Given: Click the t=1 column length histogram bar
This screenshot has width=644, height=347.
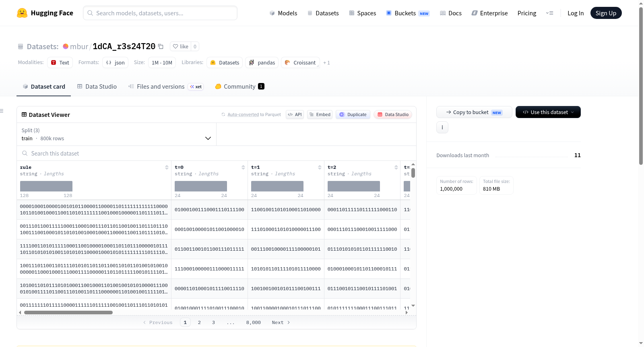Looking at the screenshot, I should tap(277, 186).
